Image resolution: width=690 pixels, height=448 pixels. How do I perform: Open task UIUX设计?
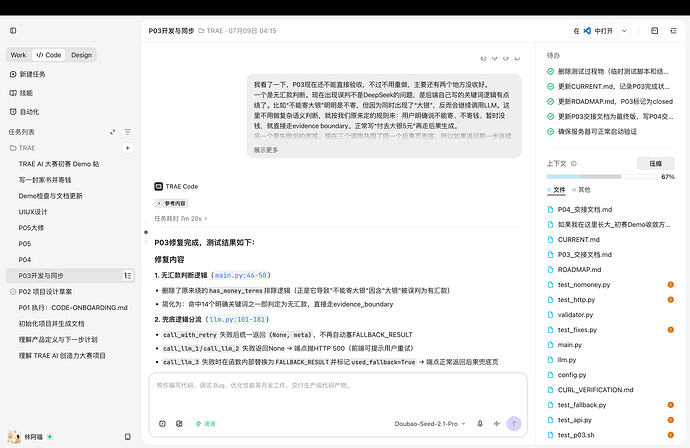tap(33, 212)
